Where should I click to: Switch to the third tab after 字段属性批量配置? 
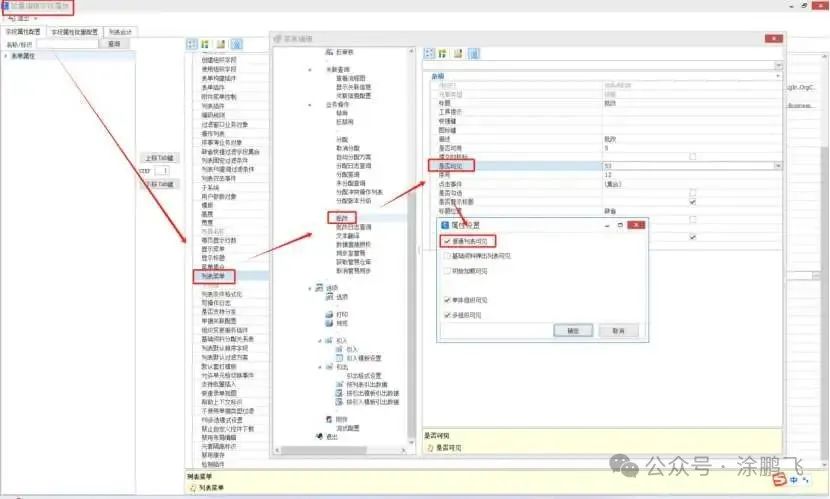[x=120, y=32]
